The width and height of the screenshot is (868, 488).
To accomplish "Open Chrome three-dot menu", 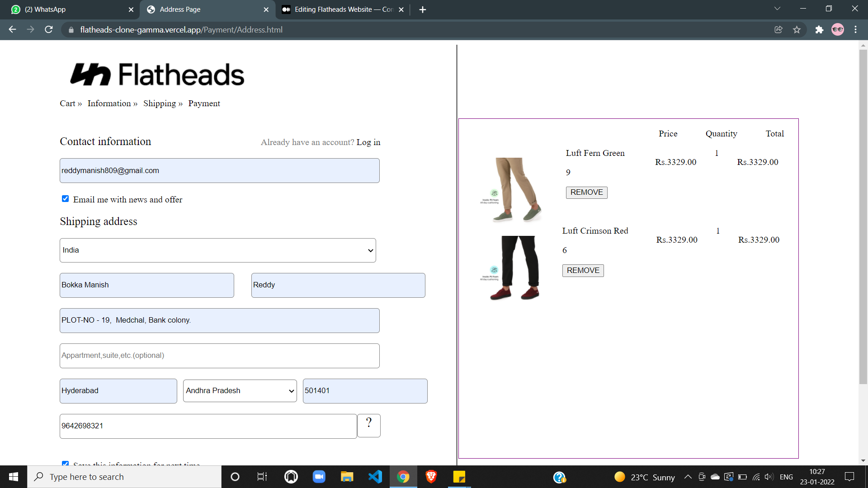I will [x=855, y=30].
